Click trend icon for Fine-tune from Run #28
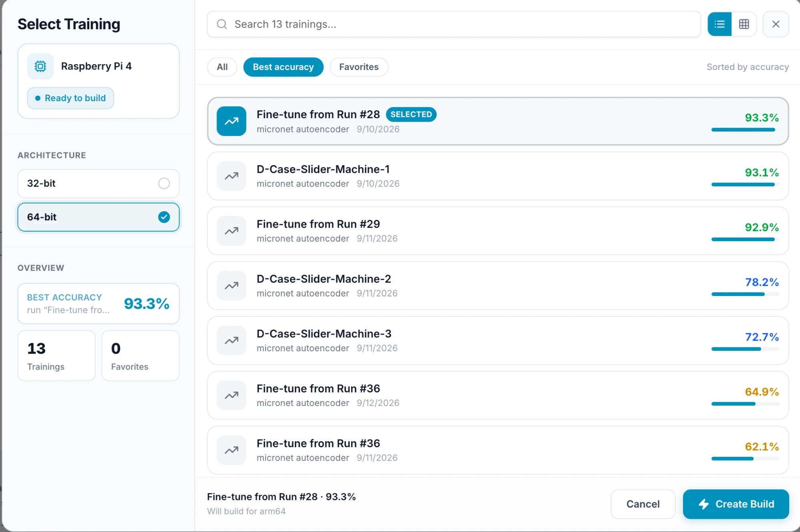 click(x=232, y=121)
